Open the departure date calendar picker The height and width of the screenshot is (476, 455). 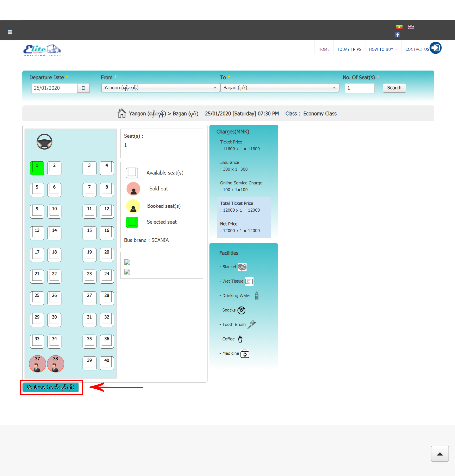click(83, 88)
